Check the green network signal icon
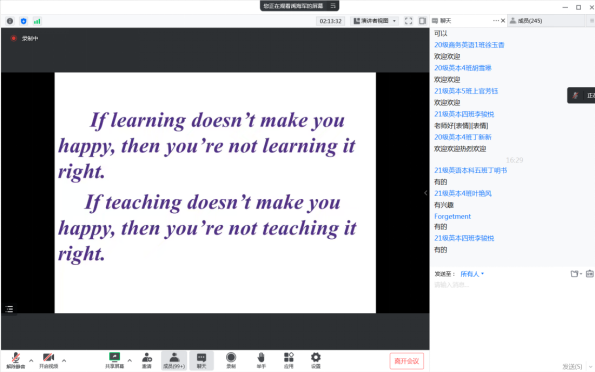Image resolution: width=595 pixels, height=372 pixels. point(37,21)
